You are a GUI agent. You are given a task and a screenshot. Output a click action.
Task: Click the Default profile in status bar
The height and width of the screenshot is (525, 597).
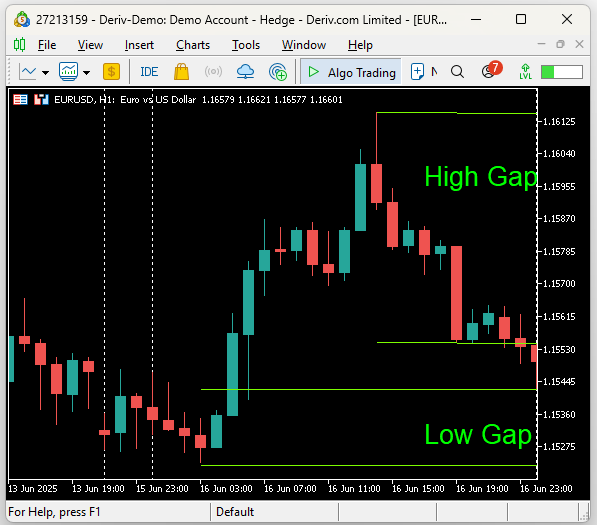coord(235,512)
